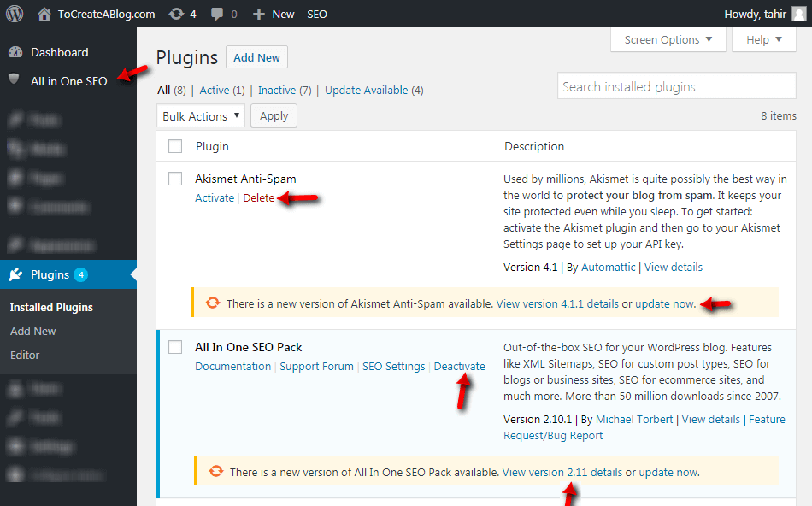Click the user avatar beside Howdy, tahir
The image size is (812, 506).
pos(799,14)
